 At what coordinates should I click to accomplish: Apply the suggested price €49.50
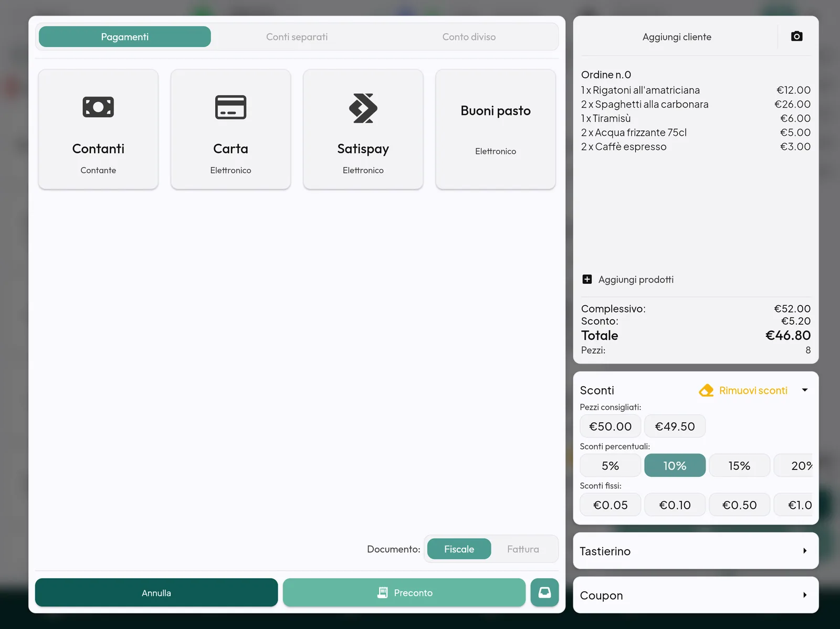[x=675, y=426]
